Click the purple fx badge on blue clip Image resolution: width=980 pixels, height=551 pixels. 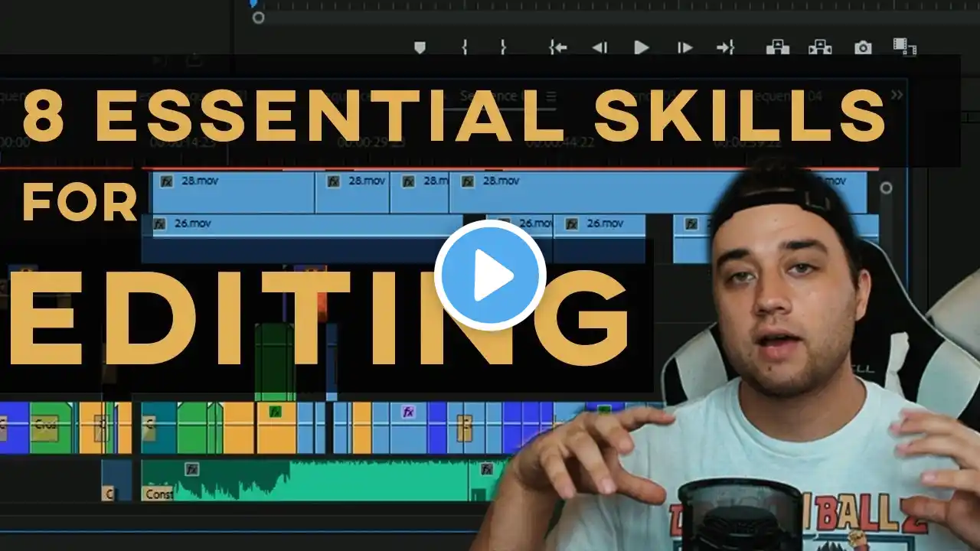(408, 412)
